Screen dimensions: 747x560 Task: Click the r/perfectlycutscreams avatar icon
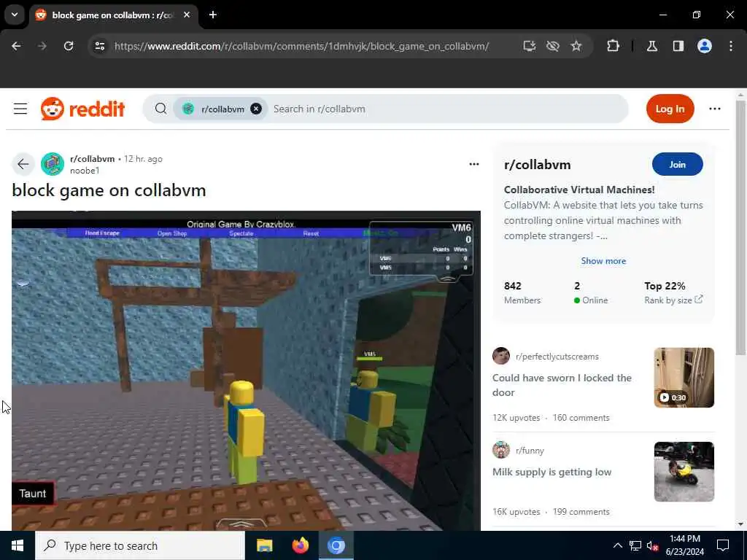point(500,356)
